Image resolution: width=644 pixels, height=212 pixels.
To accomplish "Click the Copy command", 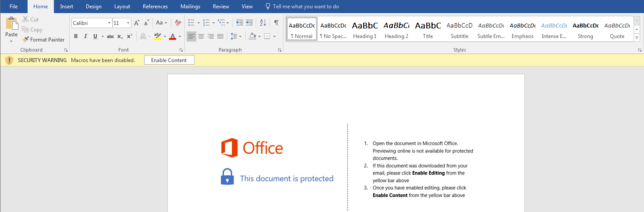I will (x=32, y=30).
